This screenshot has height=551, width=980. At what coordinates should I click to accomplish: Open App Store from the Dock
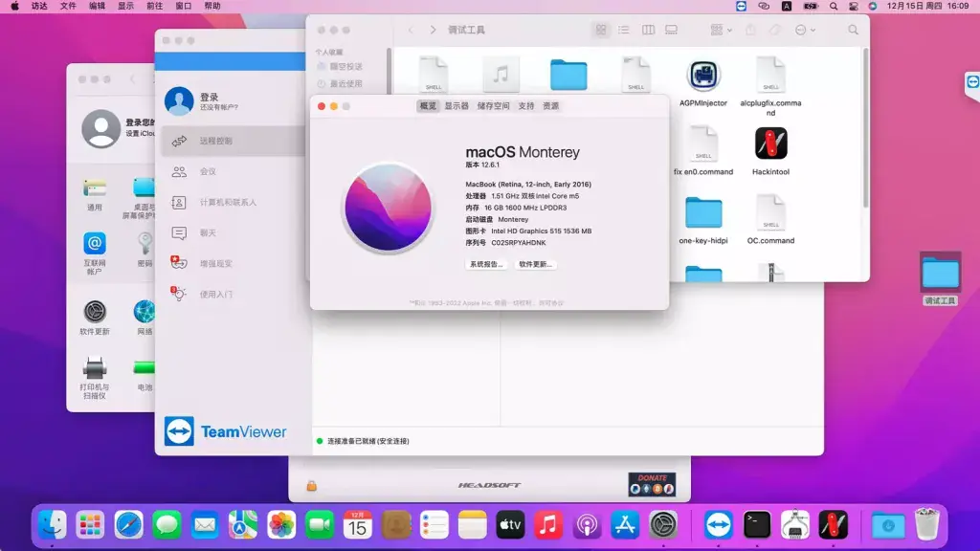coord(625,525)
